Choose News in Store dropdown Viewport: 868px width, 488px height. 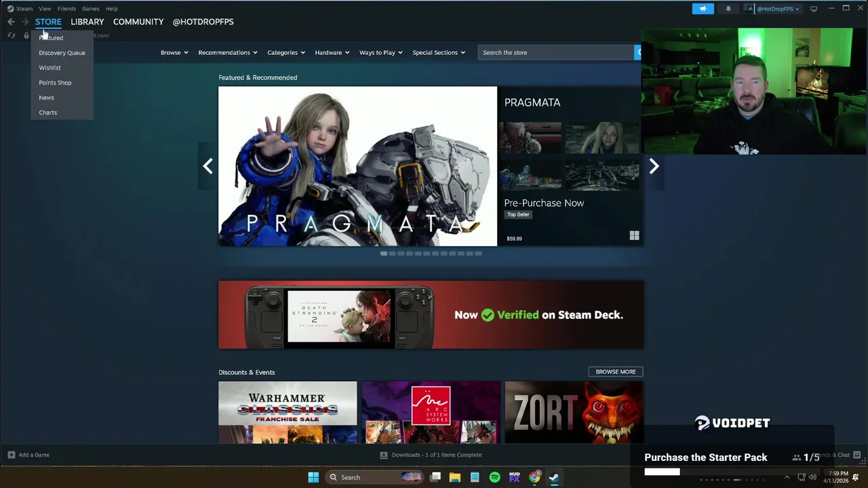pos(62,98)
